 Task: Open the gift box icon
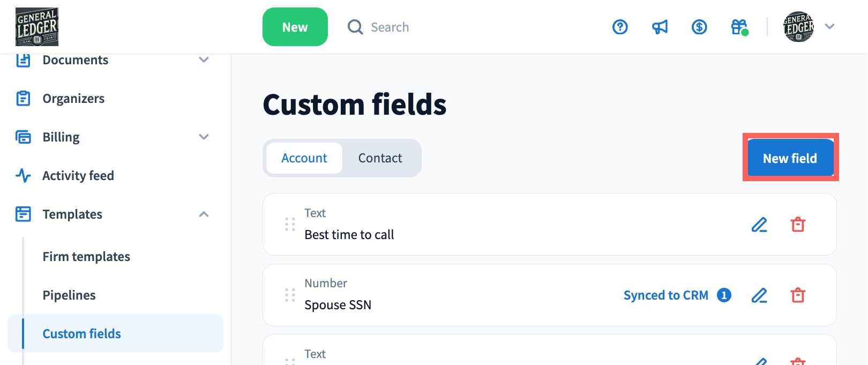(739, 27)
